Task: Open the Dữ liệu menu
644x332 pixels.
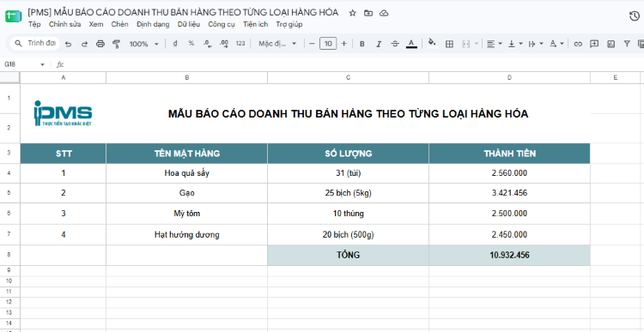Action: 189,24
